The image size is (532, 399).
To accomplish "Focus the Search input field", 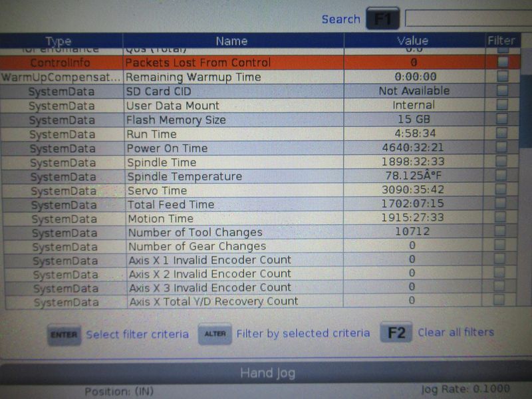I will tap(469, 18).
